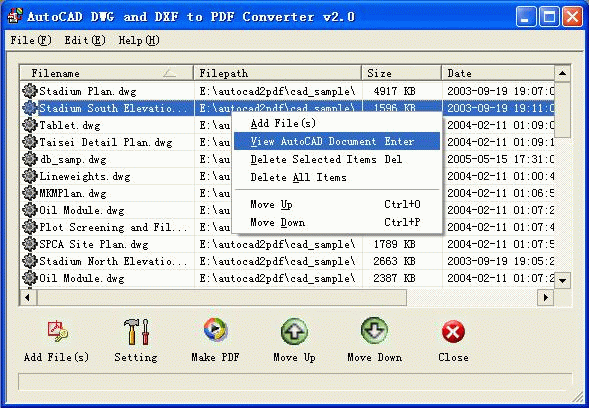This screenshot has width=589, height=408.
Task: Click the vertical scrollbar thumb
Action: pos(562,109)
